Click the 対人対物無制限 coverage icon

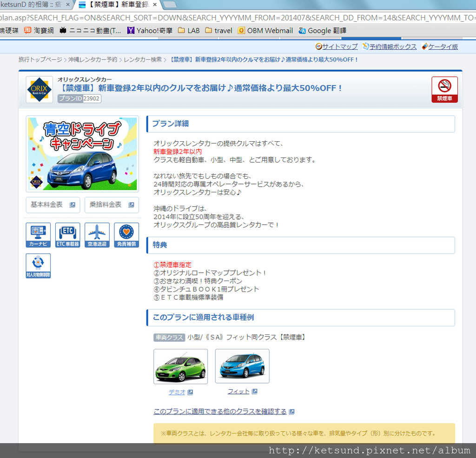click(38, 265)
